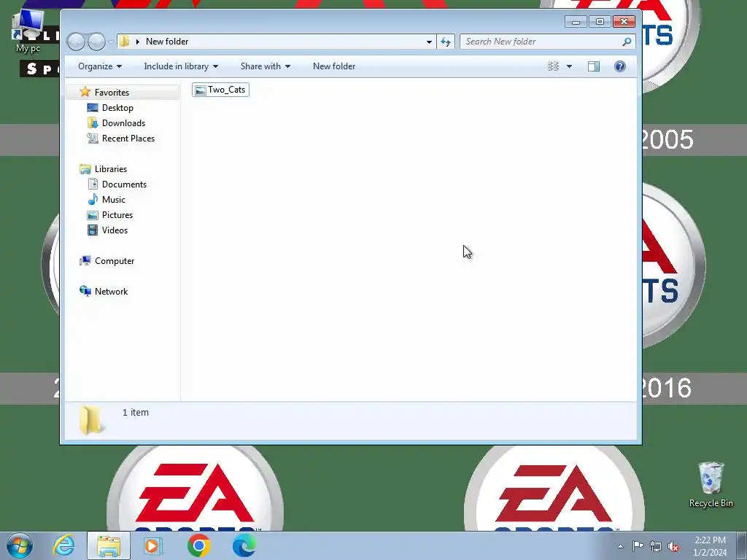747x560 pixels.
Task: Click the Recent Places icon
Action: [93, 138]
